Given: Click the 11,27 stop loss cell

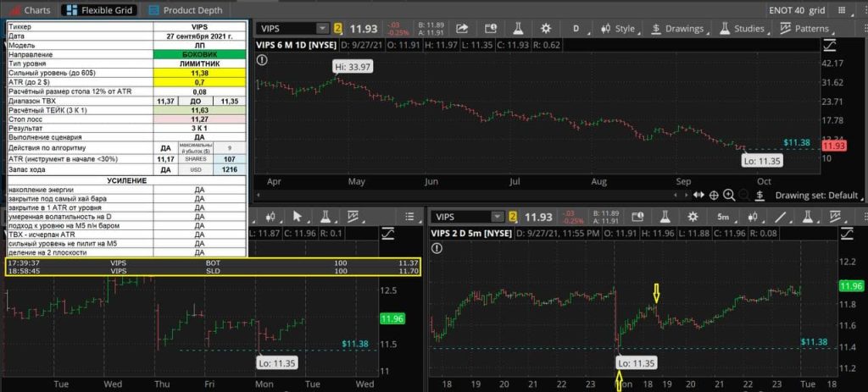Looking at the screenshot, I should tap(200, 119).
